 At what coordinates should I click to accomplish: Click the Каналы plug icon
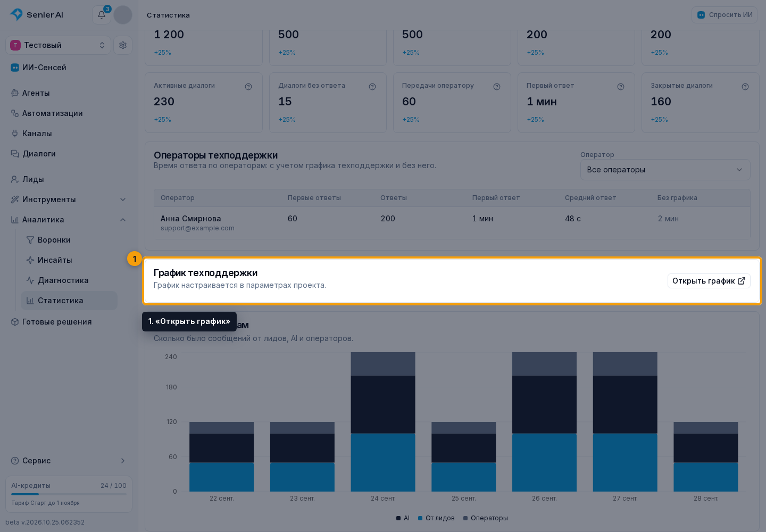(x=15, y=134)
